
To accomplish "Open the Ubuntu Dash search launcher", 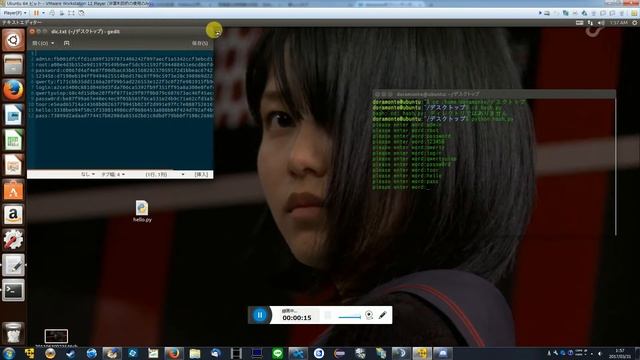I will click(x=13, y=40).
